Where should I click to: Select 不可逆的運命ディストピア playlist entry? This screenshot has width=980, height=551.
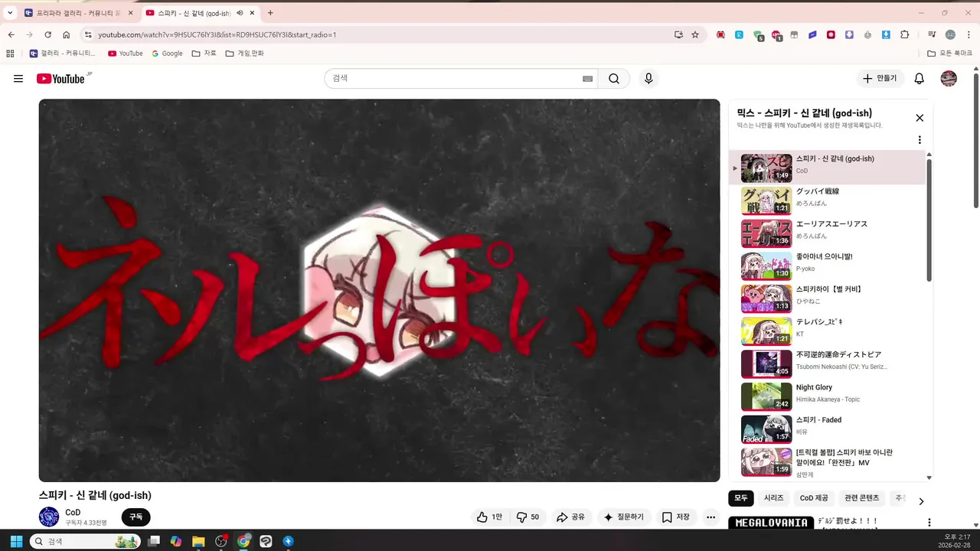(x=827, y=364)
